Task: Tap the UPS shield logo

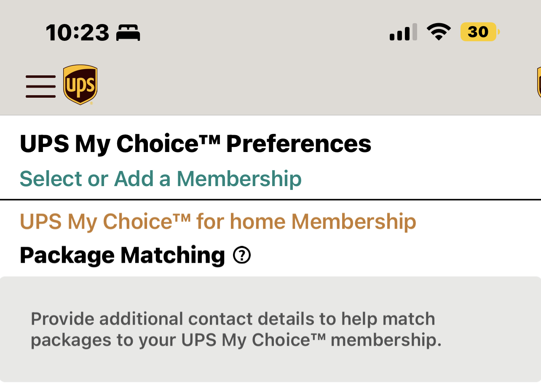Action: (80, 85)
